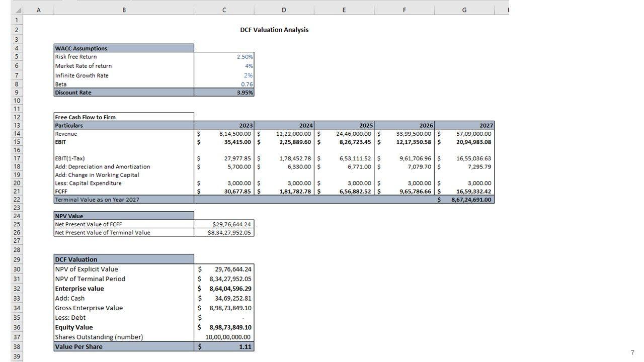Click the DCF Valuation Analysis title cell
Image resolution: width=644 pixels, height=362 pixels.
click(274, 30)
